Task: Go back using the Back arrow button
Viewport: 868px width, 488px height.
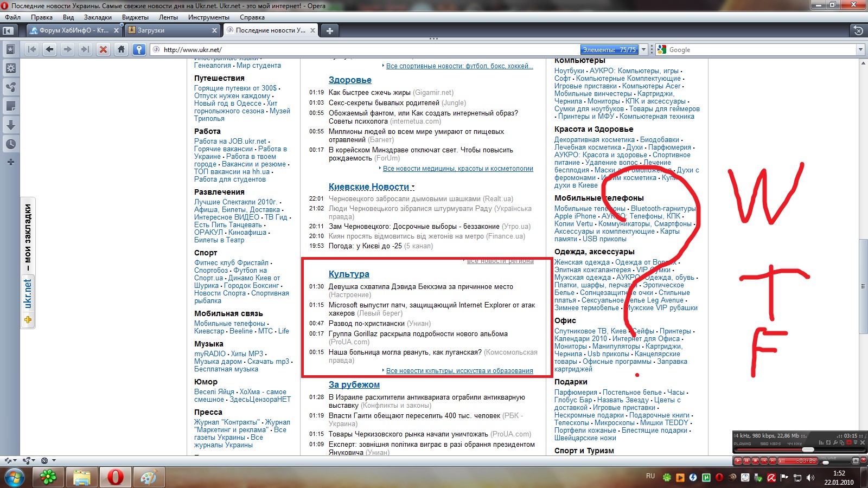Action: [49, 50]
